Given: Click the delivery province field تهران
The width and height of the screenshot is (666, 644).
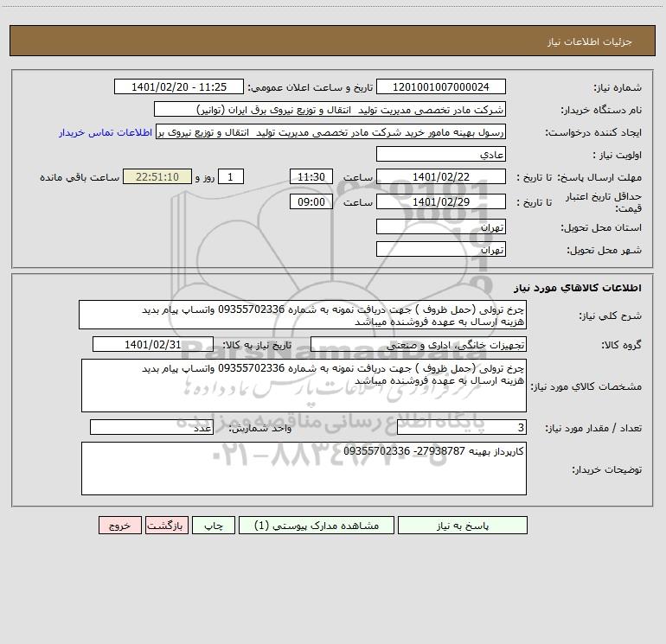Looking at the screenshot, I should (441, 226).
